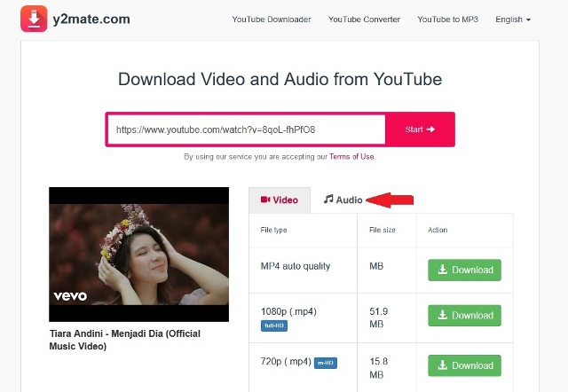Open the YouTube Downloader menu item

[272, 20]
